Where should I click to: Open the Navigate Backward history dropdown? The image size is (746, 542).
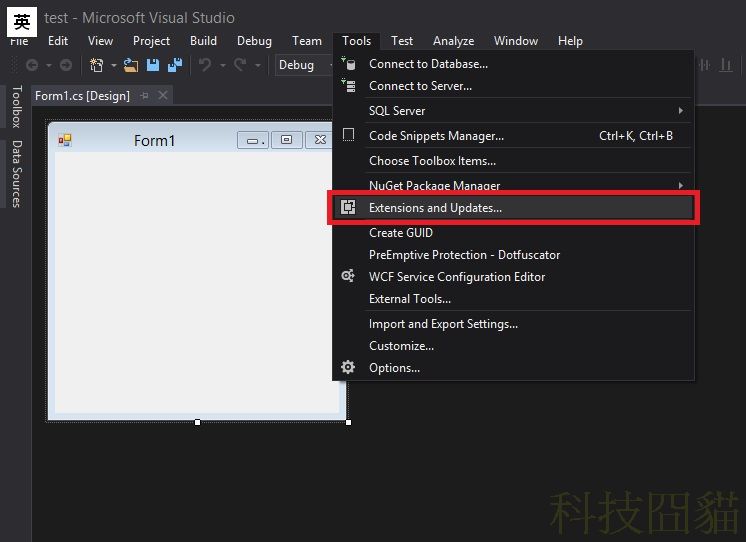(x=49, y=65)
